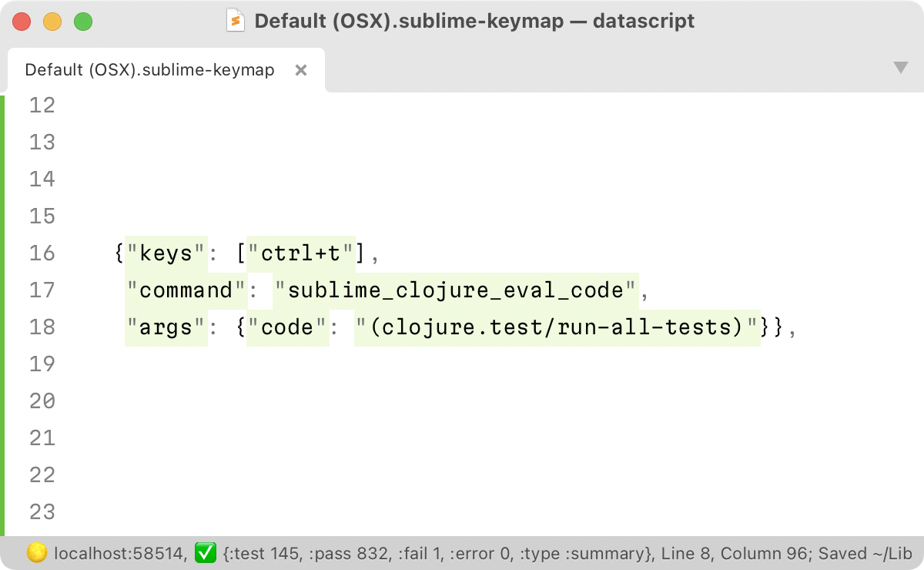Click line number 12 in the gutter
The height and width of the screenshot is (570, 924).
42,106
